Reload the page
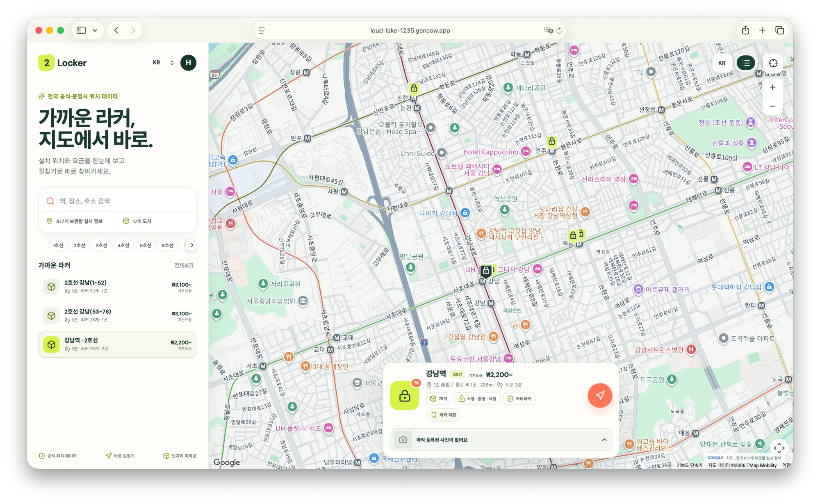The height and width of the screenshot is (504, 820). [559, 30]
